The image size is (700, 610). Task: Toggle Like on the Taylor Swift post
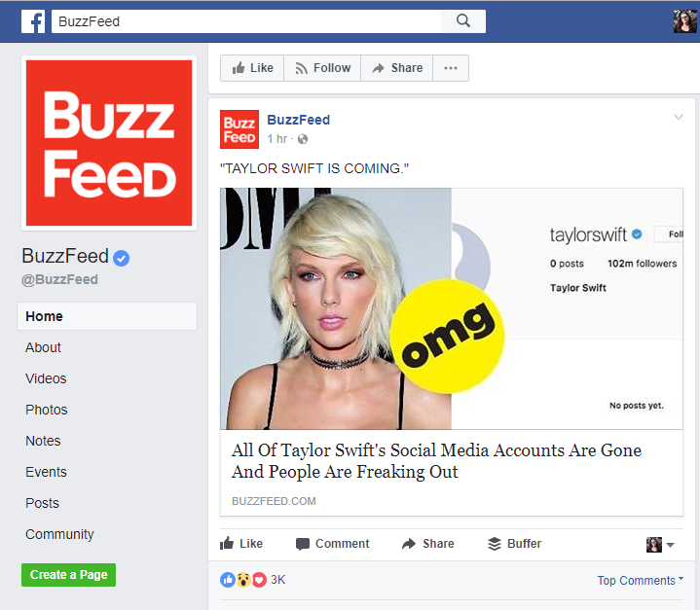(241, 544)
